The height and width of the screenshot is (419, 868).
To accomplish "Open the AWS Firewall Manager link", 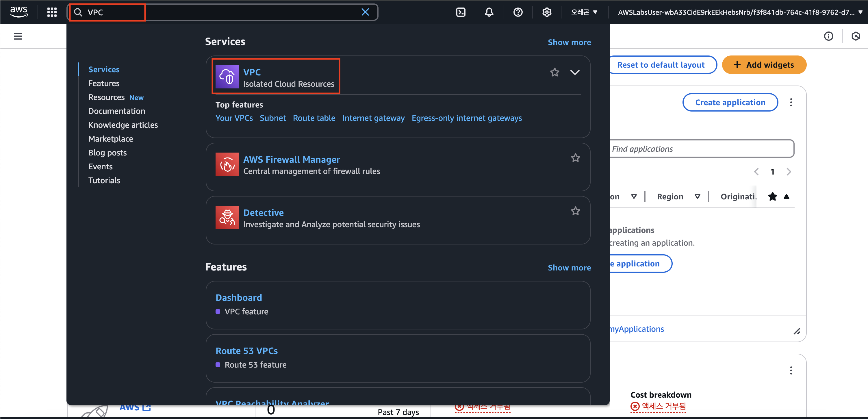I will (292, 160).
